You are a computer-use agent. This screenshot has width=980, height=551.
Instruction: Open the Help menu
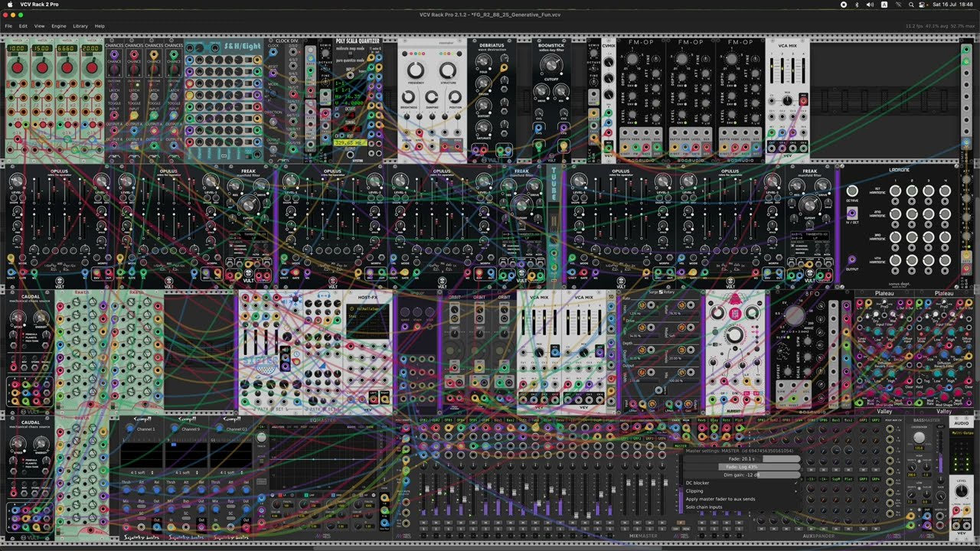tap(100, 26)
